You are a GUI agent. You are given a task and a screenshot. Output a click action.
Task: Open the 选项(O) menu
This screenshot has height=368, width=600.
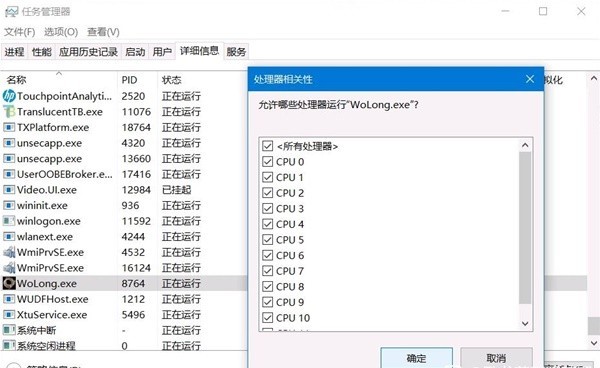click(61, 32)
